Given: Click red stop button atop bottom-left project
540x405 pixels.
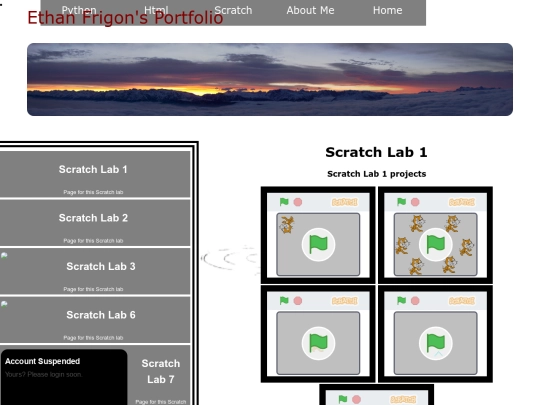Looking at the screenshot, I should point(298,301).
